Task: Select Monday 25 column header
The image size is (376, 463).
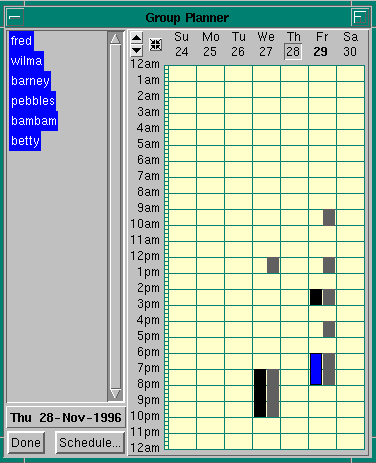Action: tap(210, 44)
